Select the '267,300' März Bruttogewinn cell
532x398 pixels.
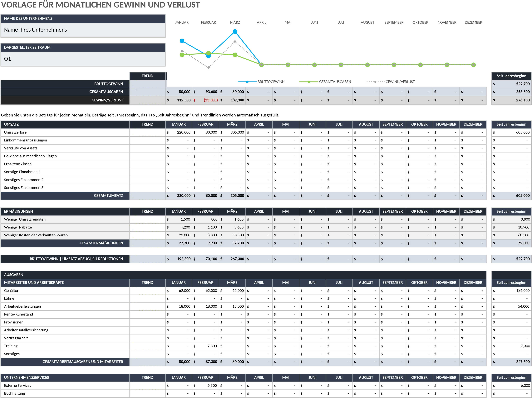(232, 259)
